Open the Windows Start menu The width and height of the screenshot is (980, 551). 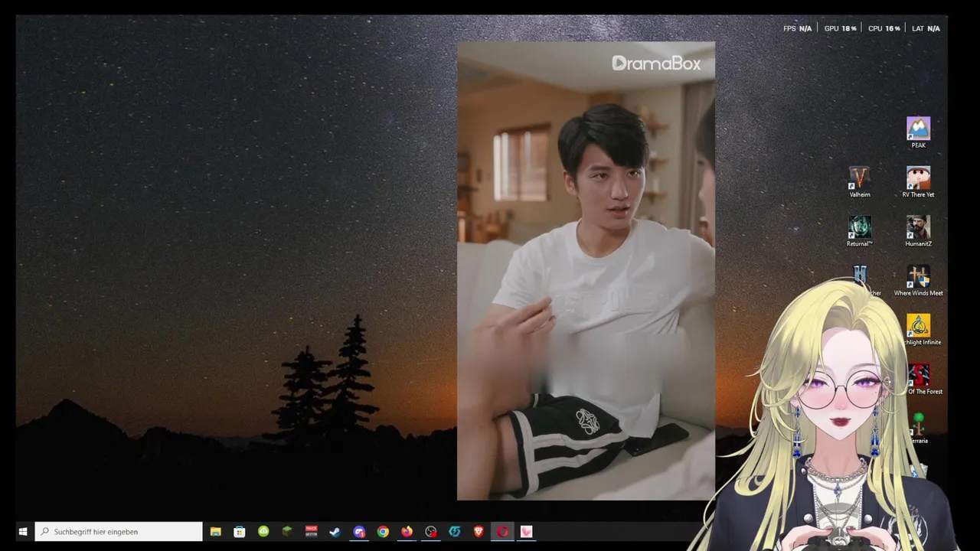[23, 532]
